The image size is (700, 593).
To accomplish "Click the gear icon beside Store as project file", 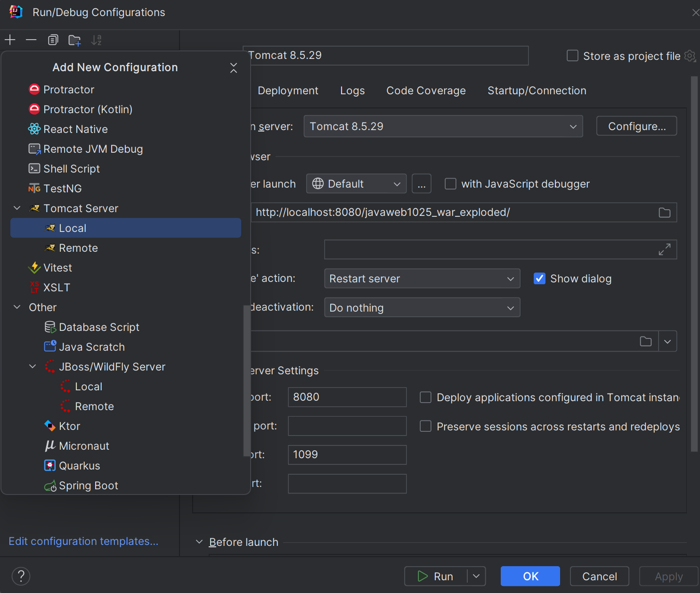I will [690, 56].
